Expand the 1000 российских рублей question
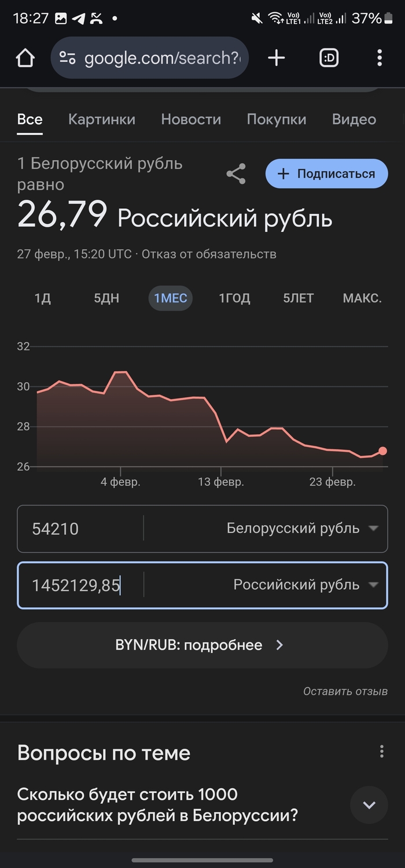Image resolution: width=405 pixels, height=868 pixels. click(369, 804)
